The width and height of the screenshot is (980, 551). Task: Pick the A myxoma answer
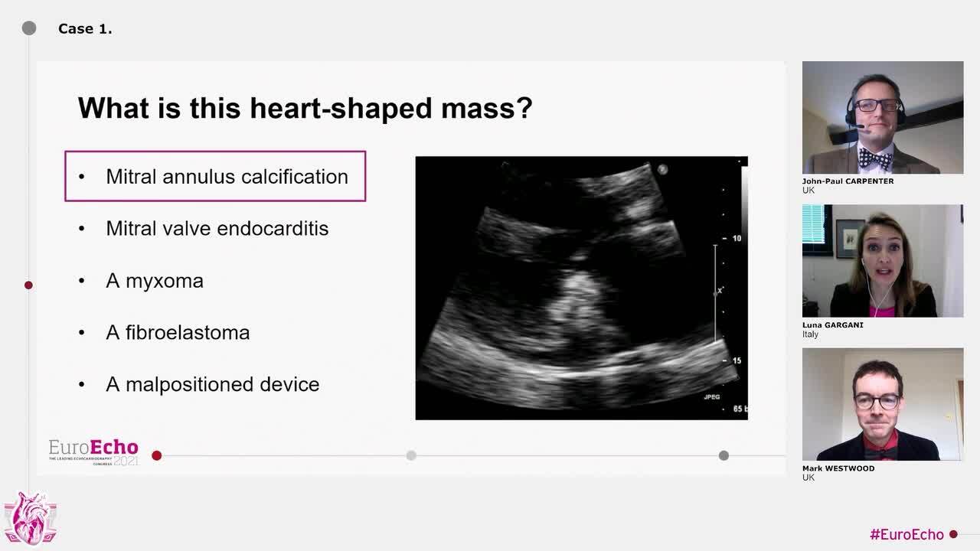tap(154, 281)
